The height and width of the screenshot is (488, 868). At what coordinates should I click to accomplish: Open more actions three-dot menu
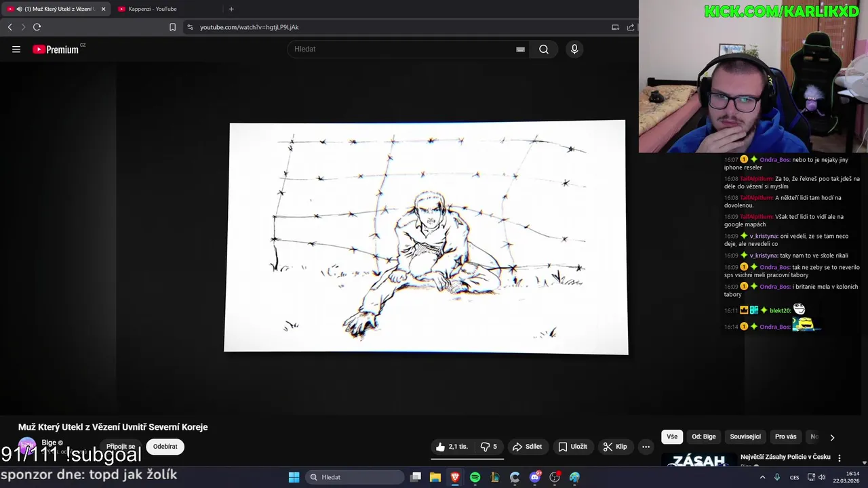[646, 447]
